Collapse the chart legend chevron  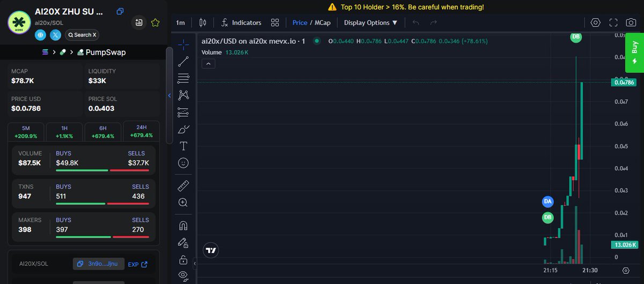pos(209,64)
